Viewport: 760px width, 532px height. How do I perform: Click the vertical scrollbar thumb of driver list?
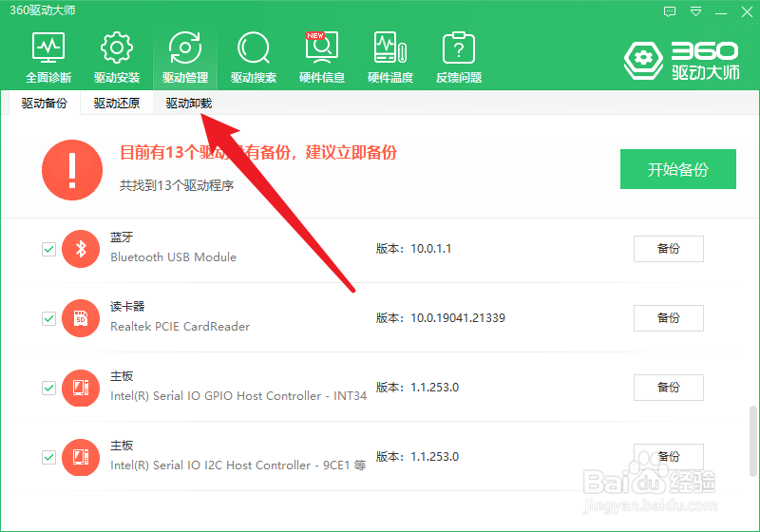(x=752, y=442)
